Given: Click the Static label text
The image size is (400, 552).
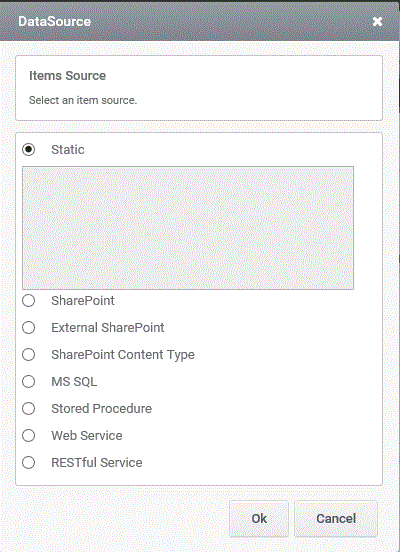Looking at the screenshot, I should (x=68, y=150).
